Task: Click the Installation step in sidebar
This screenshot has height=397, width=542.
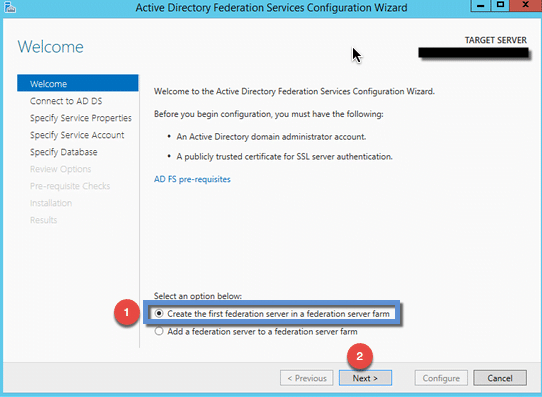Action: pyautogui.click(x=51, y=203)
